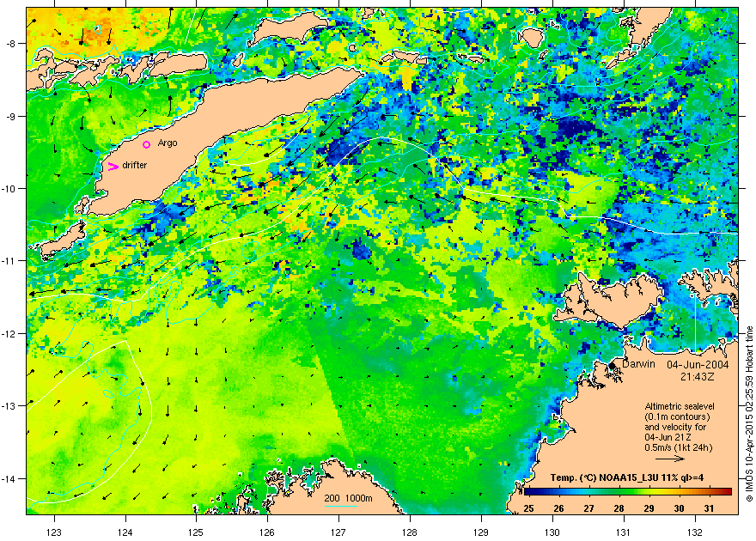Viewport: 756px width, 541px height.
Task: Click the '31' color bar label
Action: click(x=710, y=508)
